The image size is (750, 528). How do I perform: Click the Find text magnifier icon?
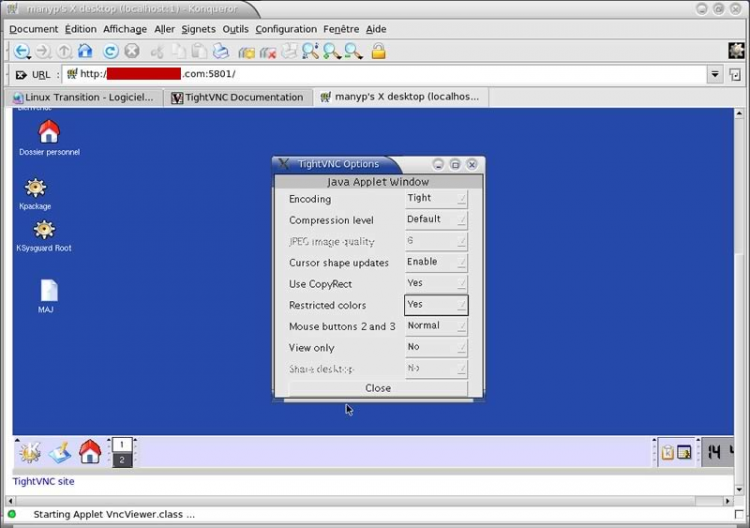tap(310, 51)
